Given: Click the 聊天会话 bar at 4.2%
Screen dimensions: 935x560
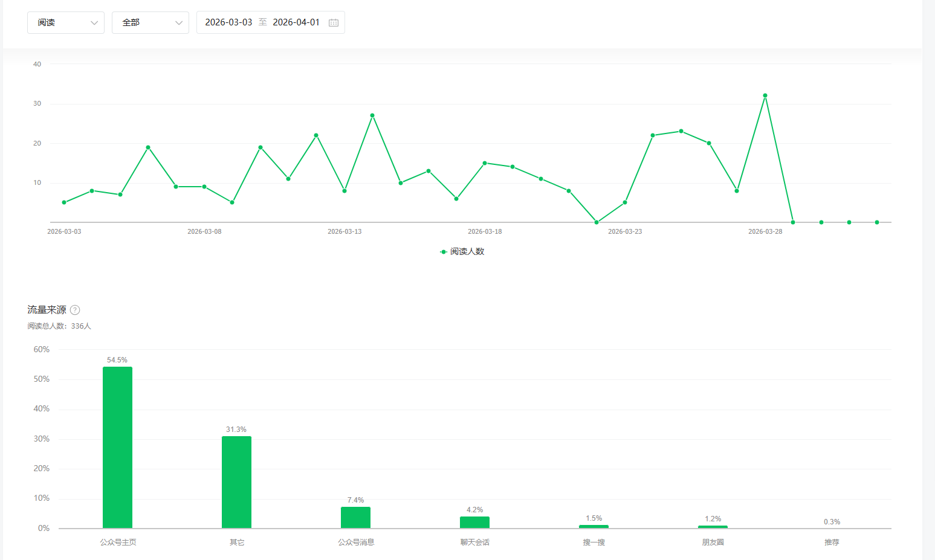Looking at the screenshot, I should tap(474, 522).
